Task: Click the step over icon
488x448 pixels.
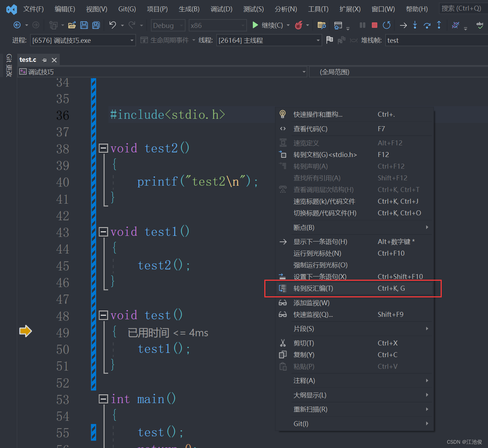Action: pyautogui.click(x=427, y=25)
